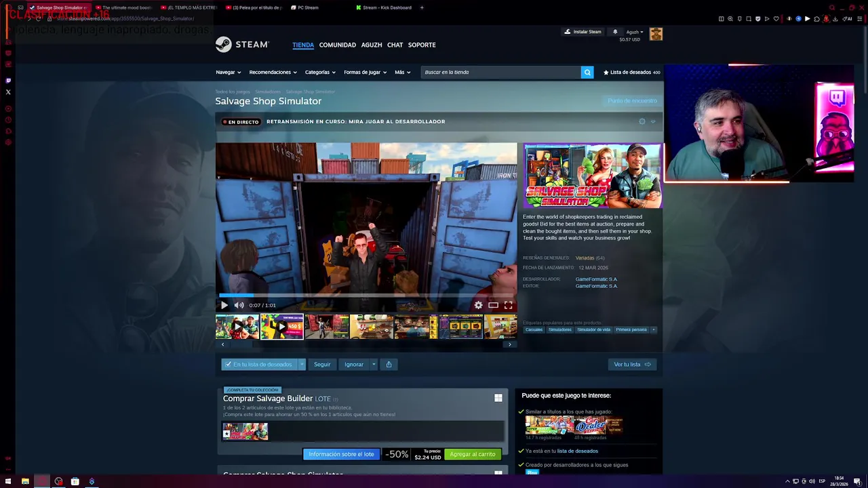Open the taskbar notification center

858,481
